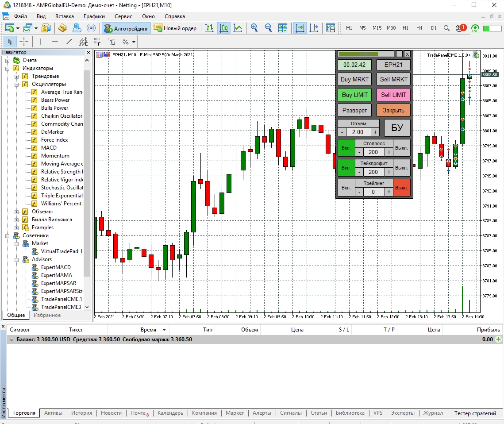
Task: Expand the Объемы node
Action: point(16,212)
